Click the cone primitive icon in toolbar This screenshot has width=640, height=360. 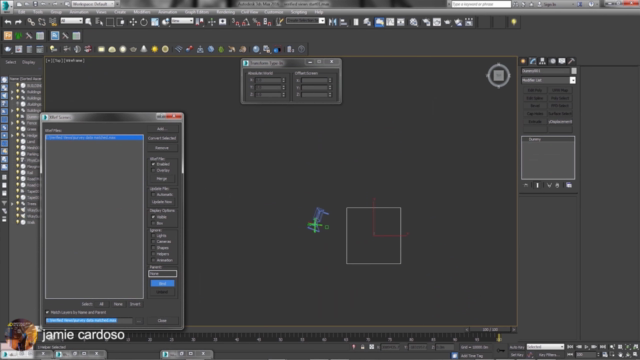point(144,49)
